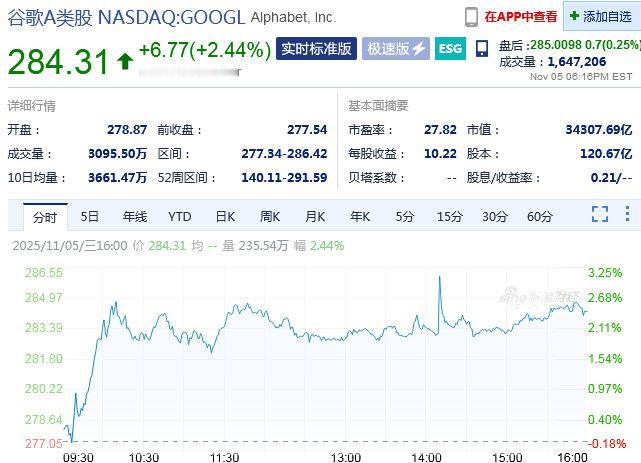Switch to the 5分 chart tab
Image resolution: width=641 pixels, height=463 pixels.
click(405, 216)
